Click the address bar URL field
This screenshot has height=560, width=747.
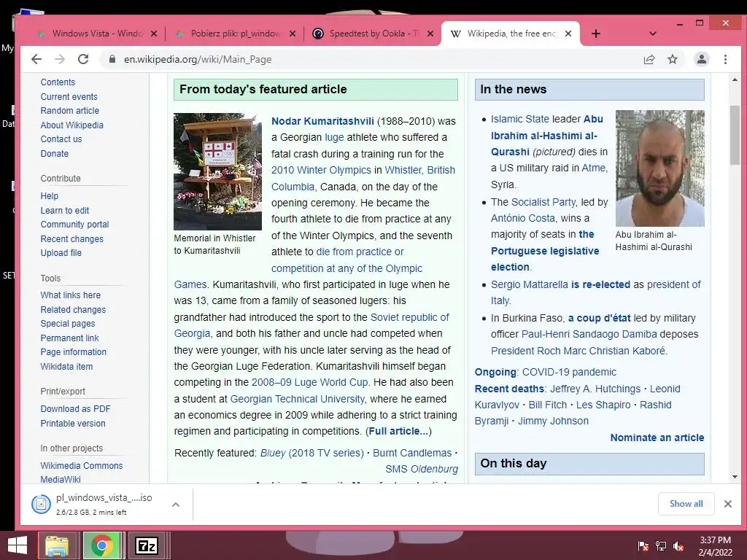tap(371, 59)
